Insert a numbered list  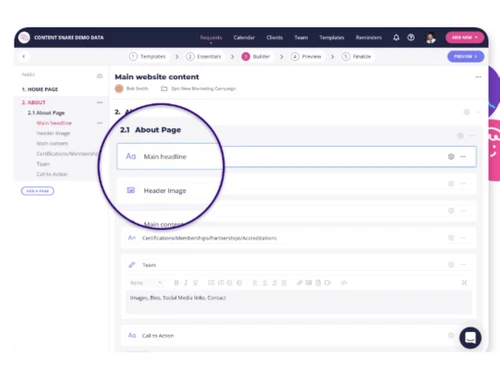pyautogui.click(x=220, y=283)
